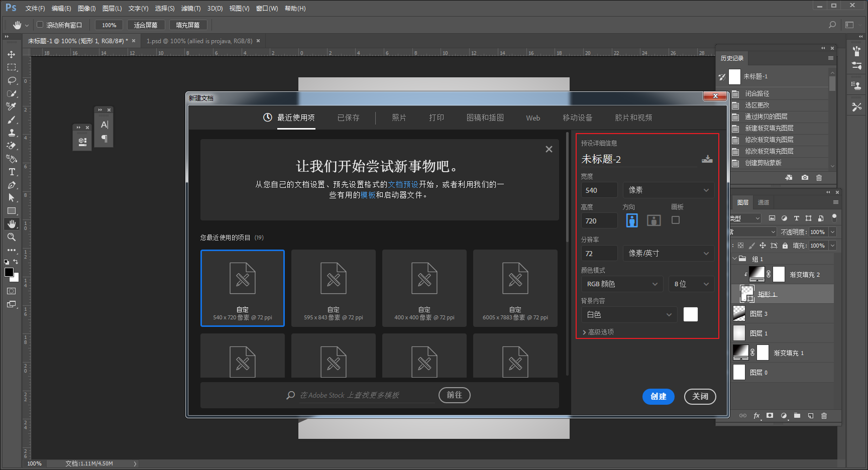Select the Pen tool
Screen dimensions: 868x470
click(12, 185)
